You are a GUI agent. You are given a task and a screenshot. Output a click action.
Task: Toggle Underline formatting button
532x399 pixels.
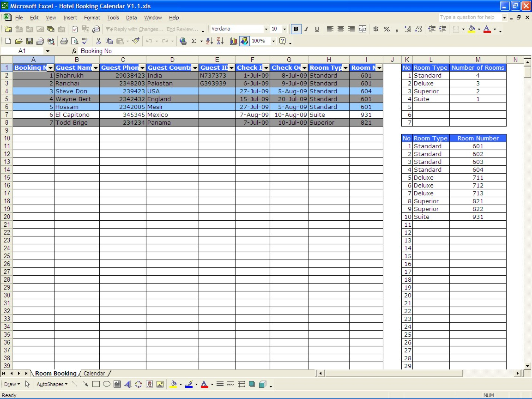click(317, 29)
